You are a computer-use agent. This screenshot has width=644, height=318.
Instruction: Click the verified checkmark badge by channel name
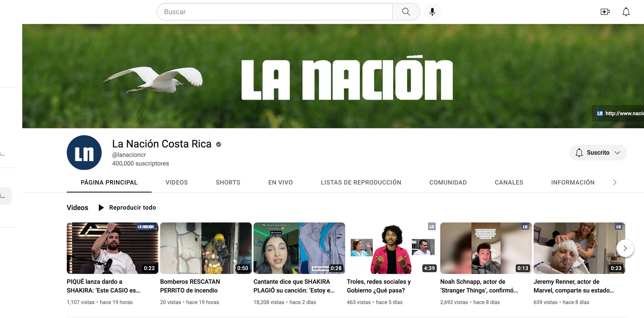tap(219, 144)
